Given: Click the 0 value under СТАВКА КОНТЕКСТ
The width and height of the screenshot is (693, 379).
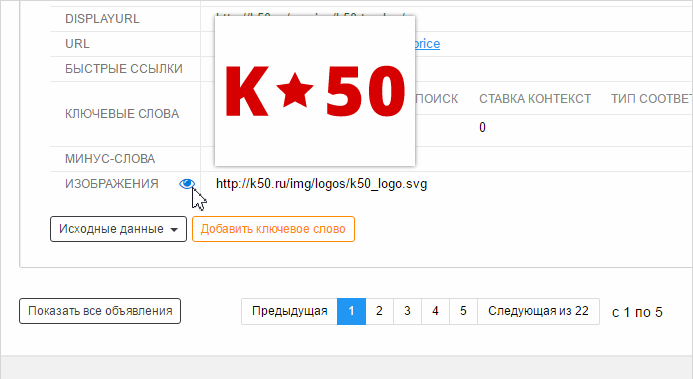Looking at the screenshot, I should pos(482,128).
